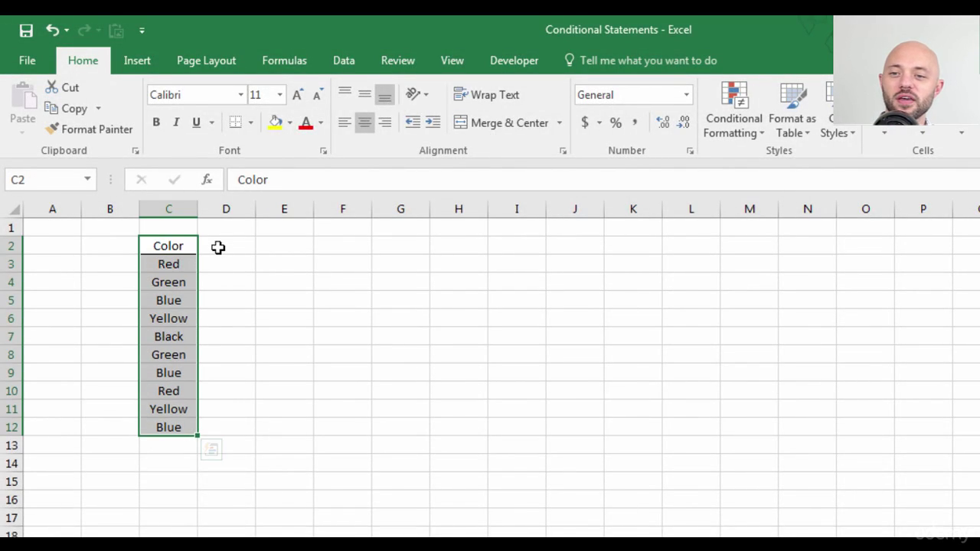Enable Wrap Text formatting
The width and height of the screenshot is (980, 551).
[486, 94]
